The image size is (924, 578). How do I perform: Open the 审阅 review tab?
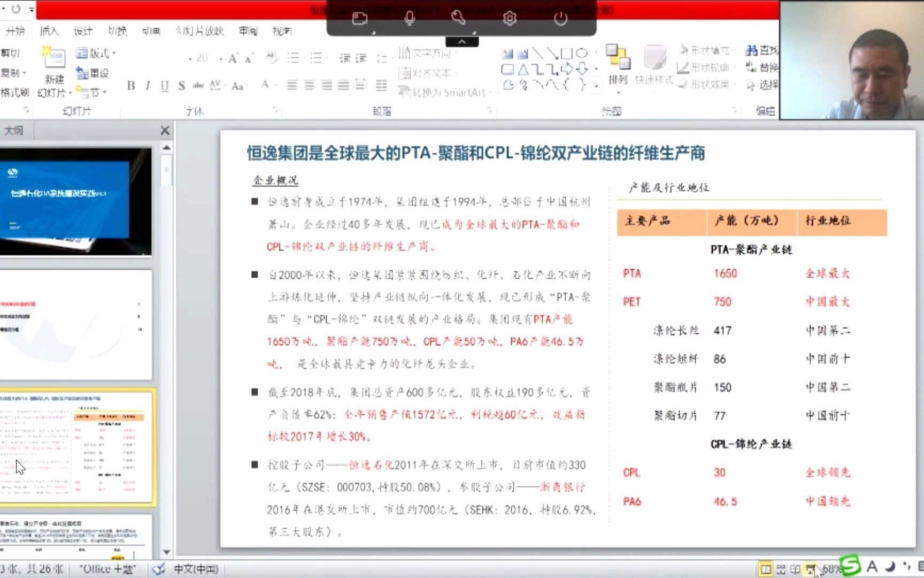[x=248, y=31]
